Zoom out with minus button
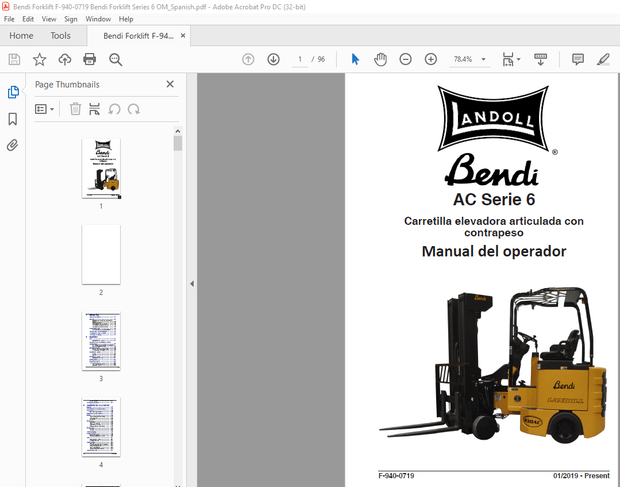 (405, 59)
